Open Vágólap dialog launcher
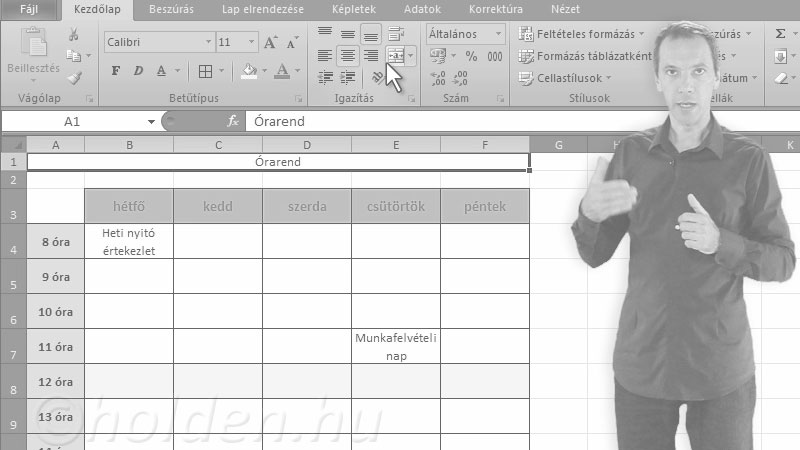The width and height of the screenshot is (800, 450). point(90,99)
